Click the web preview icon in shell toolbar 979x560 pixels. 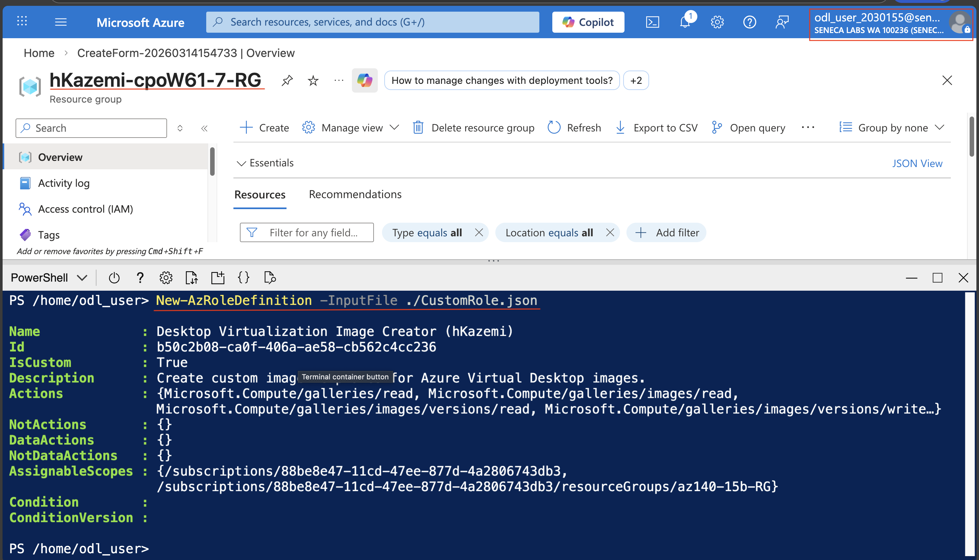coord(270,278)
